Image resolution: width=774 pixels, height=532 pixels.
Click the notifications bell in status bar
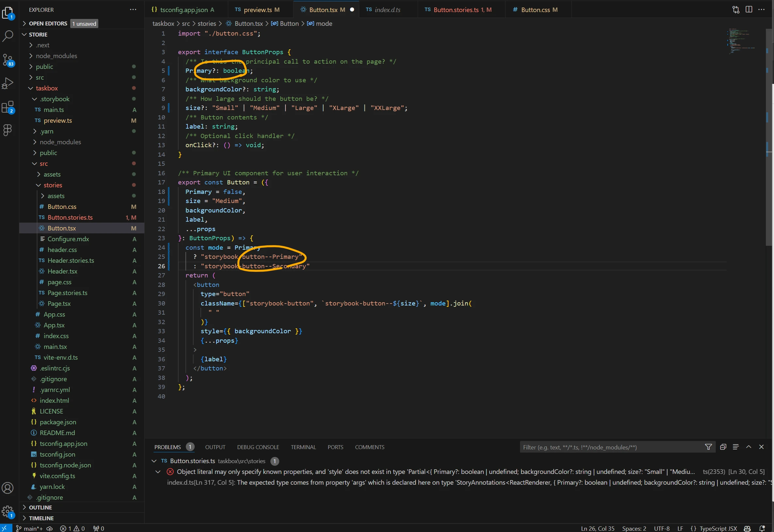pos(762,528)
